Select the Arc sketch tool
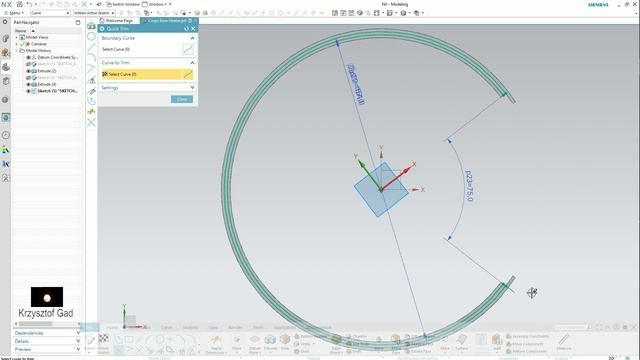Viewport: 640px width, 360px height. click(x=91, y=58)
